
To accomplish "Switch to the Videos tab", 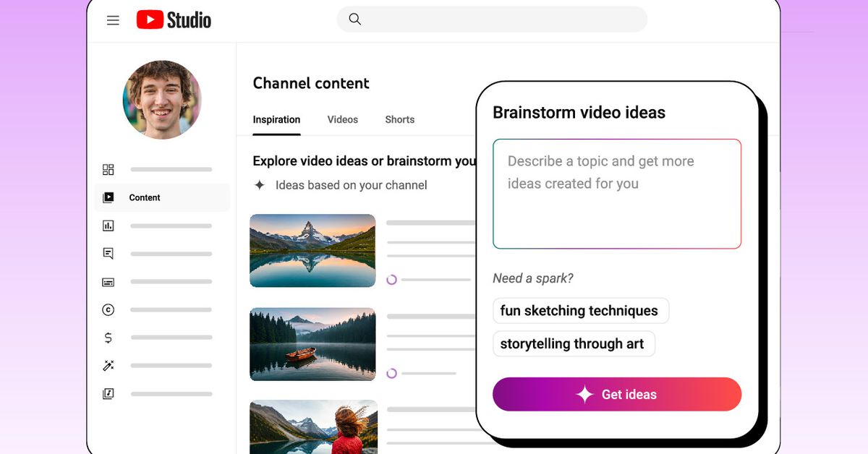I will (342, 120).
